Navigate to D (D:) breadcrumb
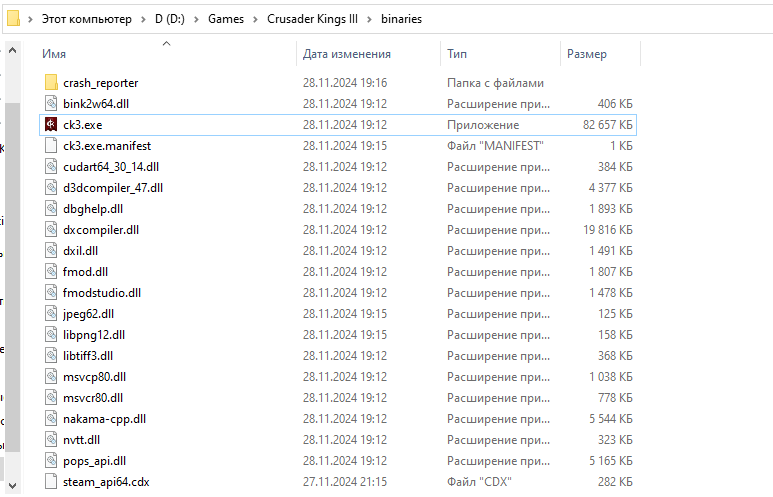The image size is (773, 497). [x=170, y=19]
